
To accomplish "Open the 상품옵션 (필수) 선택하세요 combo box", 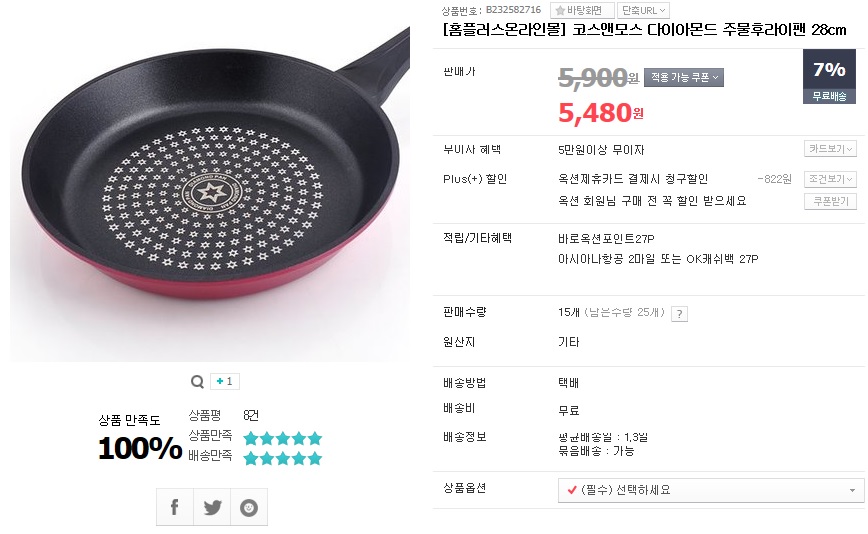I will (710, 490).
